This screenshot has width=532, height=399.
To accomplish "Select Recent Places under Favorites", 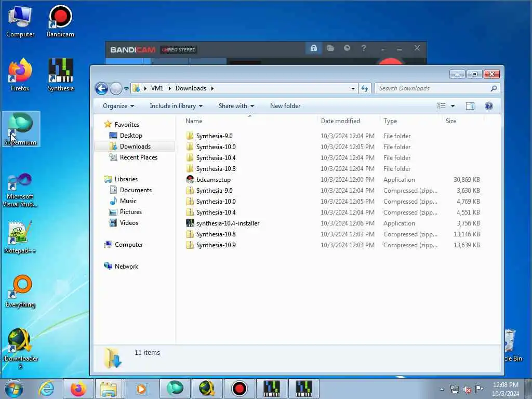I will point(138,157).
